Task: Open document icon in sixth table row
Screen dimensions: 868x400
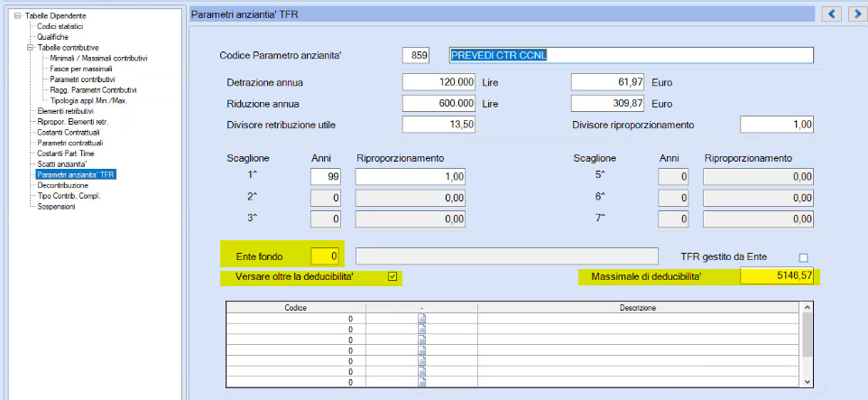Action: tap(421, 371)
